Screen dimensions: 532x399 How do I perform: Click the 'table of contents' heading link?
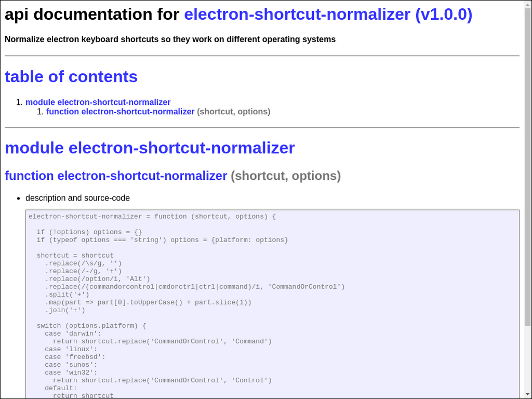[x=71, y=77]
